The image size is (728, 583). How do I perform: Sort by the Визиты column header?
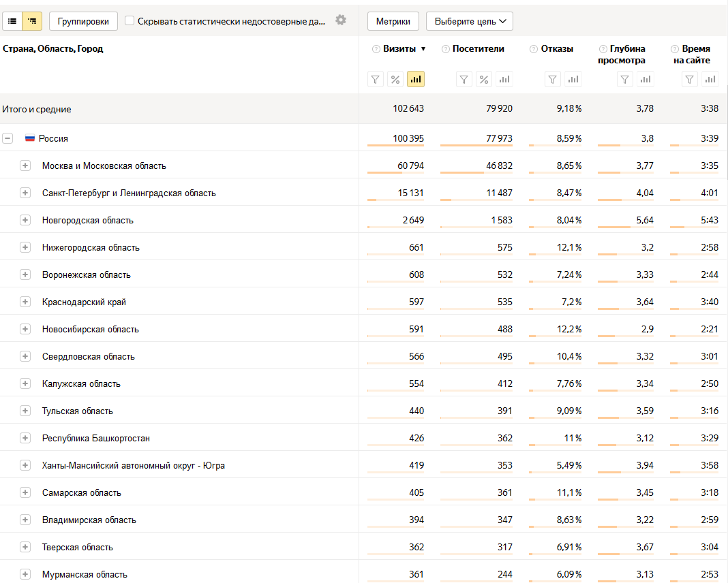point(400,49)
